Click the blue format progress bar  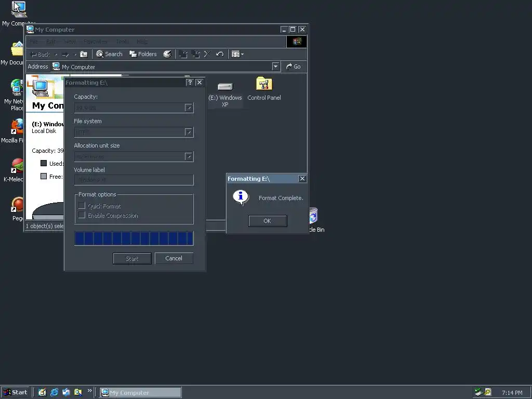pos(134,238)
